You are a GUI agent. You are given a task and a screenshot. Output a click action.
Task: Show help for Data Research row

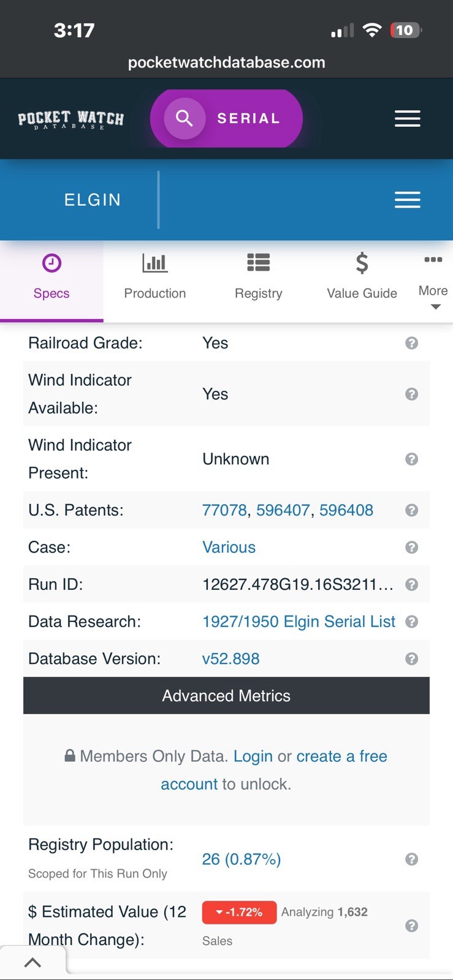click(412, 622)
